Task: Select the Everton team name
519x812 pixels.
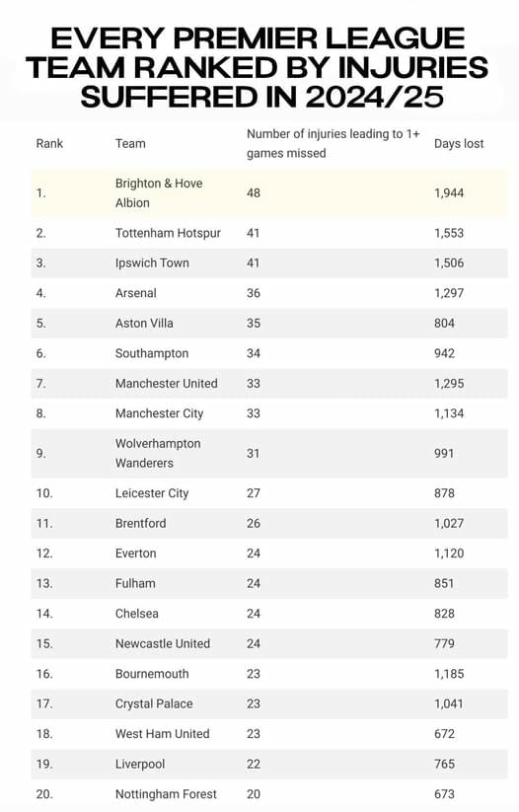Action: point(136,554)
